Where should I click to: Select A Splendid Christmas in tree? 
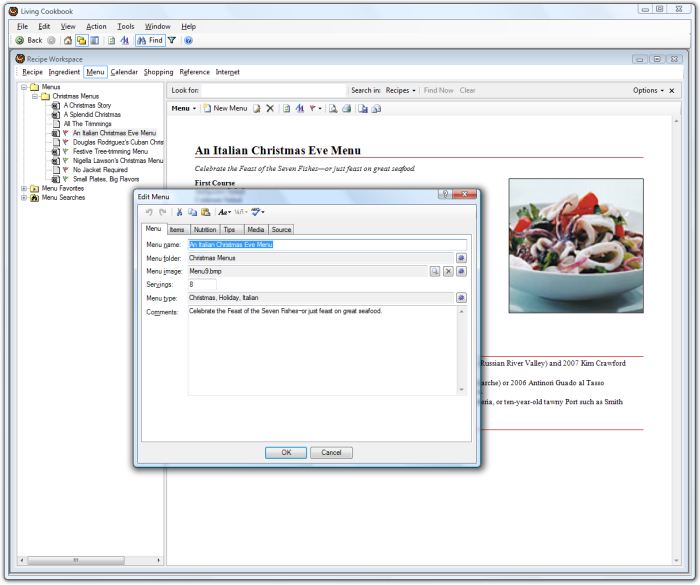92,115
